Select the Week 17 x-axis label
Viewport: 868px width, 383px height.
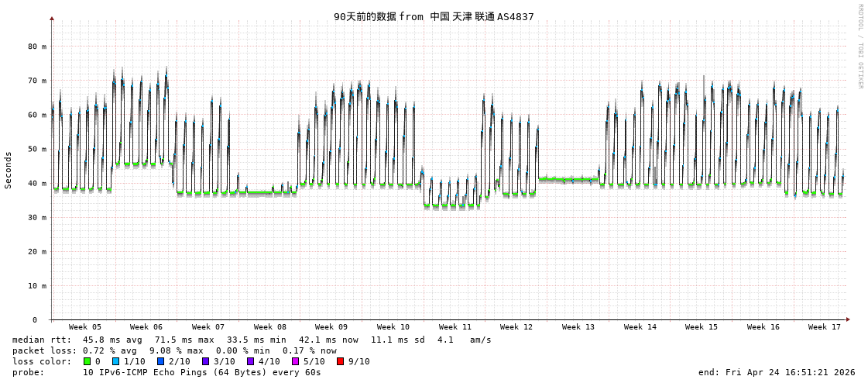pos(825,327)
